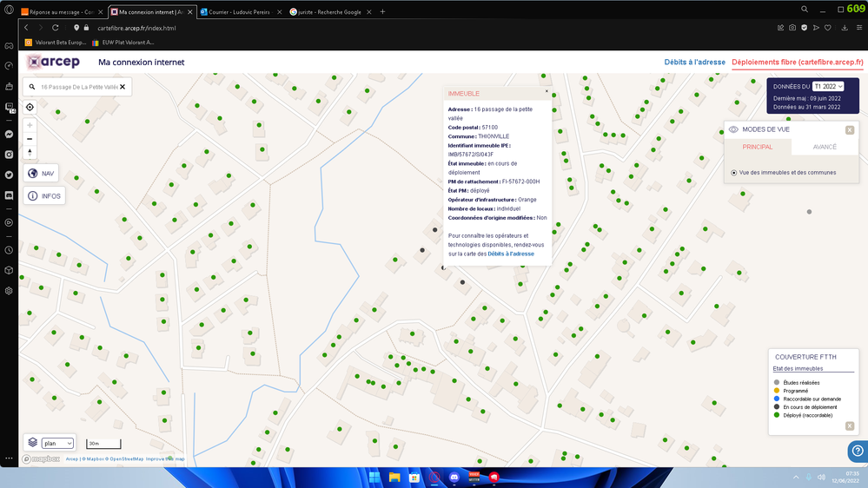
Task: Open the plan map style dropdown
Action: (57, 443)
